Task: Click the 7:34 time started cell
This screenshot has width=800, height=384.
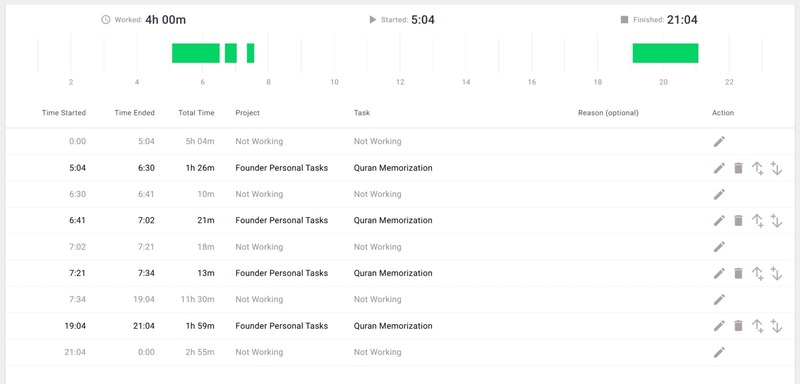Action: point(77,299)
